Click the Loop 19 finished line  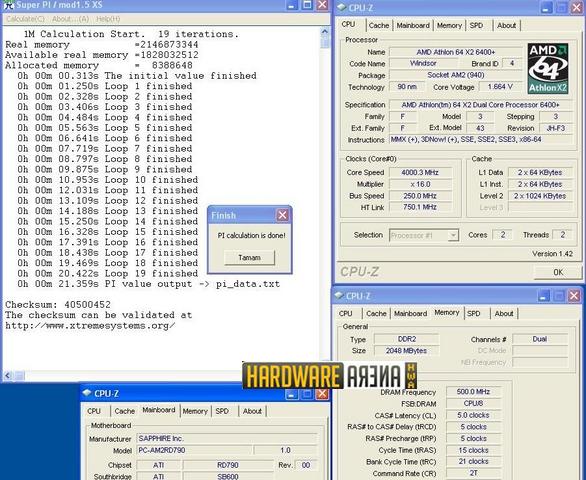(108, 274)
